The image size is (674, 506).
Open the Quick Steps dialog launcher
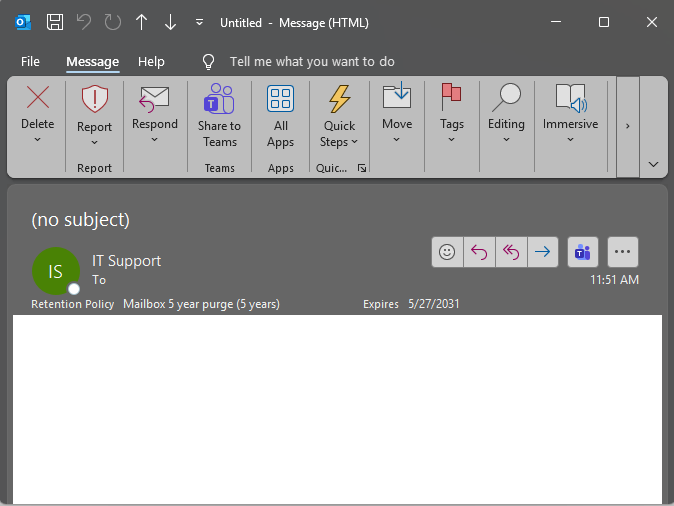[362, 168]
